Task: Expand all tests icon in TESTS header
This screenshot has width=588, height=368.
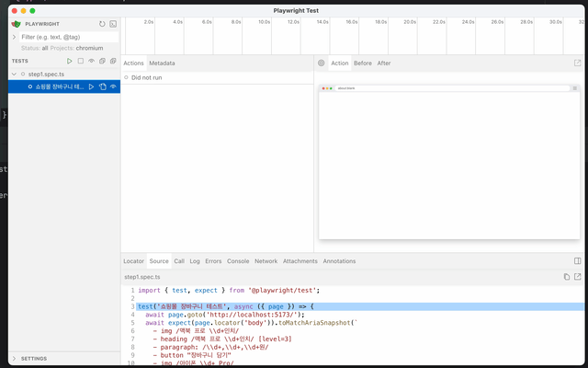Action: pyautogui.click(x=113, y=61)
